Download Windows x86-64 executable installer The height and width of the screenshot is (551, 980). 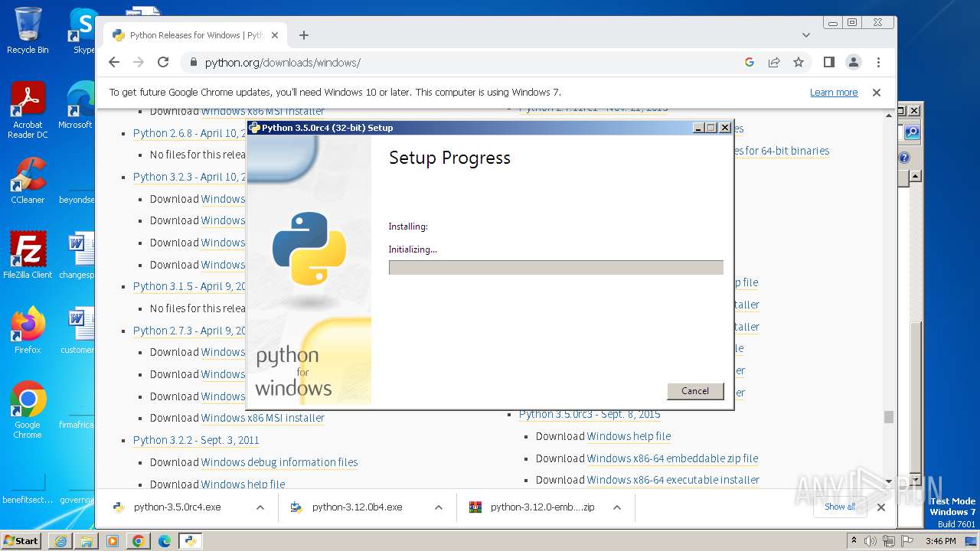(x=673, y=480)
